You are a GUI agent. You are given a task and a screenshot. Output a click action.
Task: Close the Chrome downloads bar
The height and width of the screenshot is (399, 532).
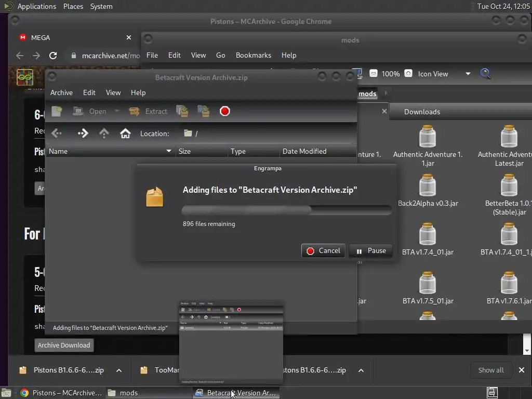tap(522, 370)
